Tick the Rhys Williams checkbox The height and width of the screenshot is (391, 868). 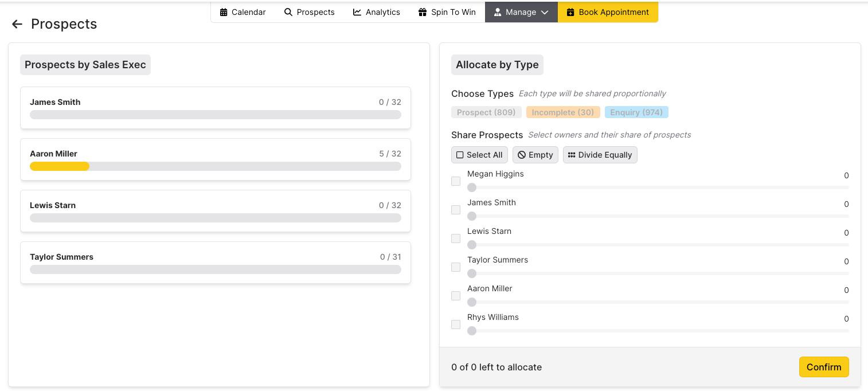coord(456,324)
